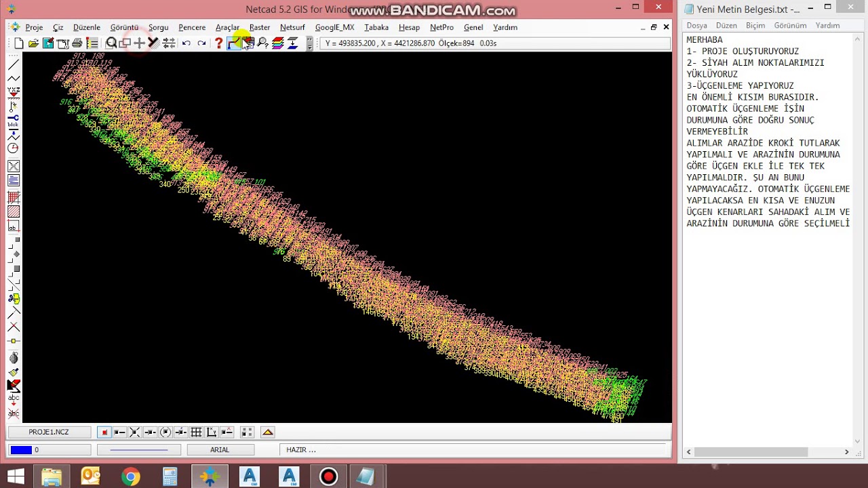Open Windows Start button
The width and height of the screenshot is (868, 488).
coord(15,476)
